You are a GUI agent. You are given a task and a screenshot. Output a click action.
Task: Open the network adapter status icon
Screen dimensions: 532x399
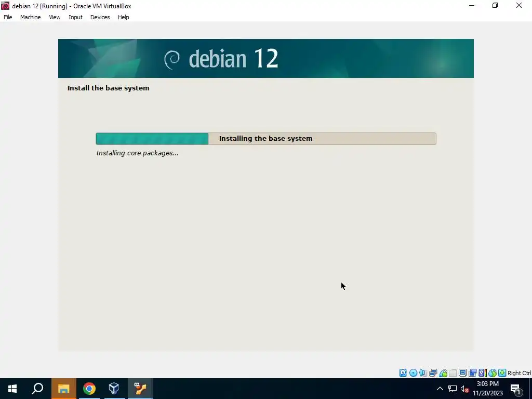pos(433,373)
